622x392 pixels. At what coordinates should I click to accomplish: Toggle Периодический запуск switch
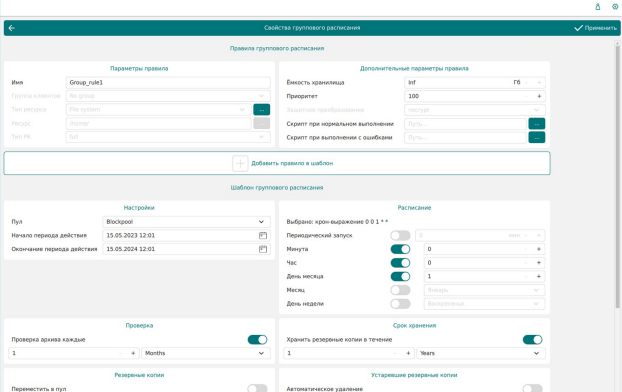pos(400,235)
